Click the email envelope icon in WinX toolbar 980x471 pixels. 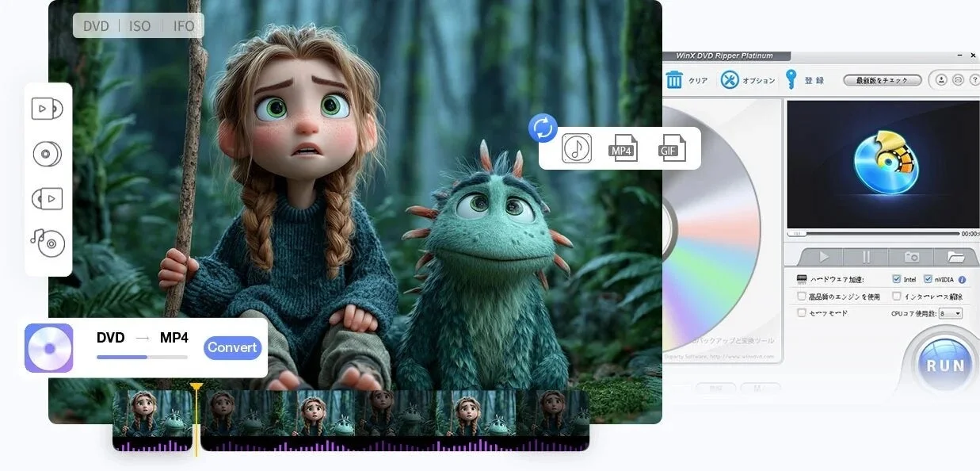958,80
